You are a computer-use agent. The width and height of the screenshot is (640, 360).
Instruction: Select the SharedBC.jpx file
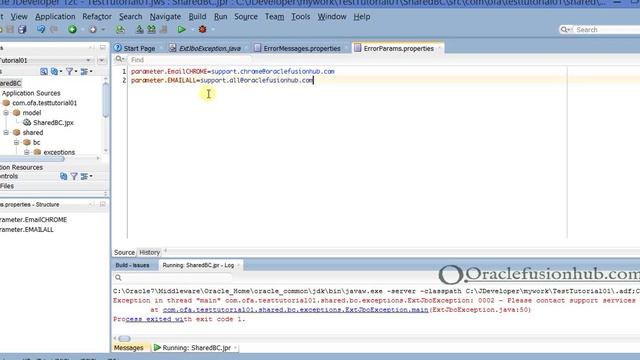[x=53, y=122]
